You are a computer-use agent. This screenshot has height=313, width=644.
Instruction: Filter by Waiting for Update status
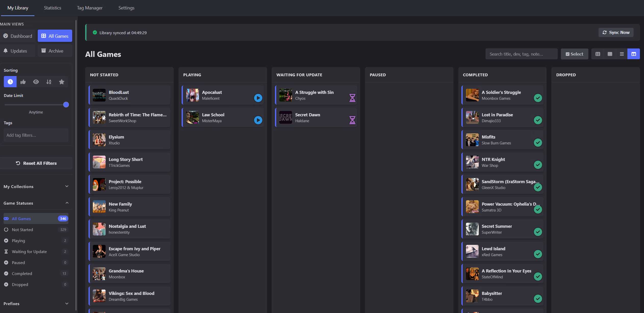pyautogui.click(x=36, y=252)
